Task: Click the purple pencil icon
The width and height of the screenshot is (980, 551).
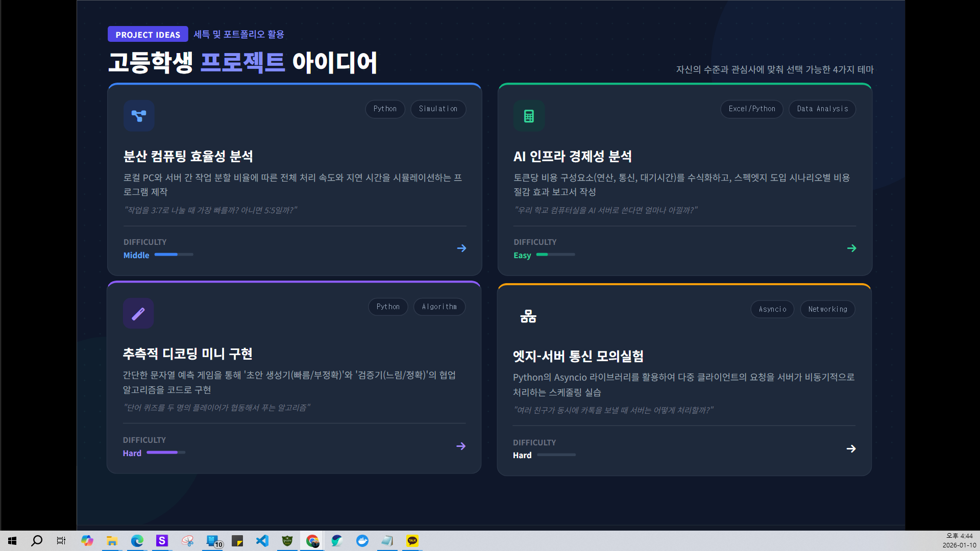Action: point(138,313)
